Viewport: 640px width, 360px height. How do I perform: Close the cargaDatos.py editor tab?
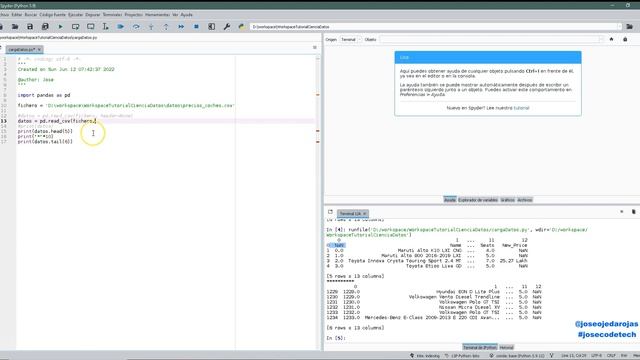39,49
